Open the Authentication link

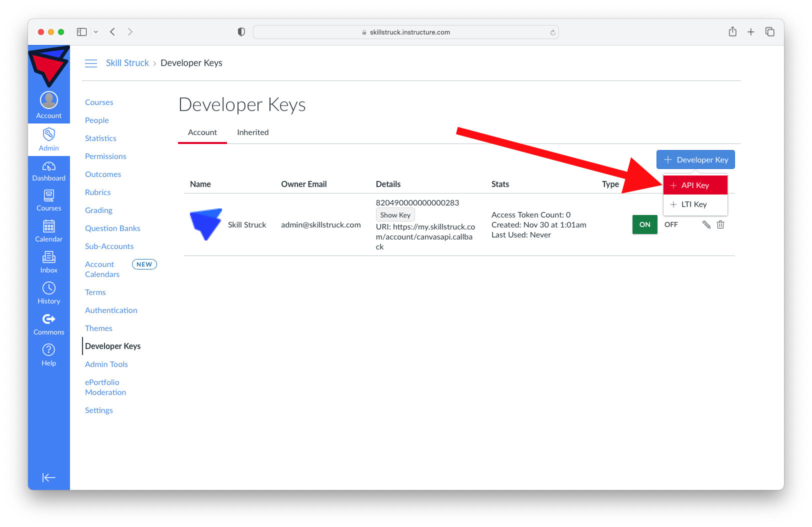click(111, 310)
